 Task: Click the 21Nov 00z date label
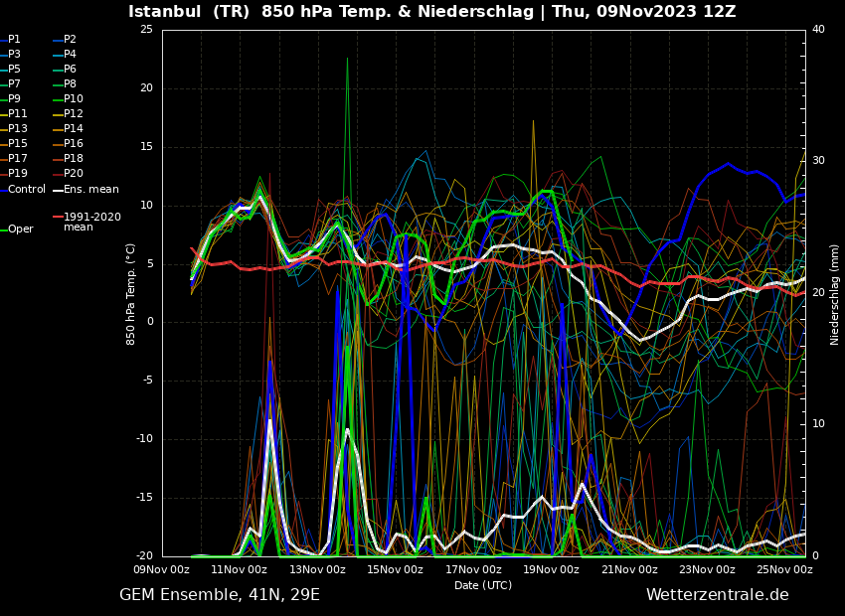coord(629,569)
